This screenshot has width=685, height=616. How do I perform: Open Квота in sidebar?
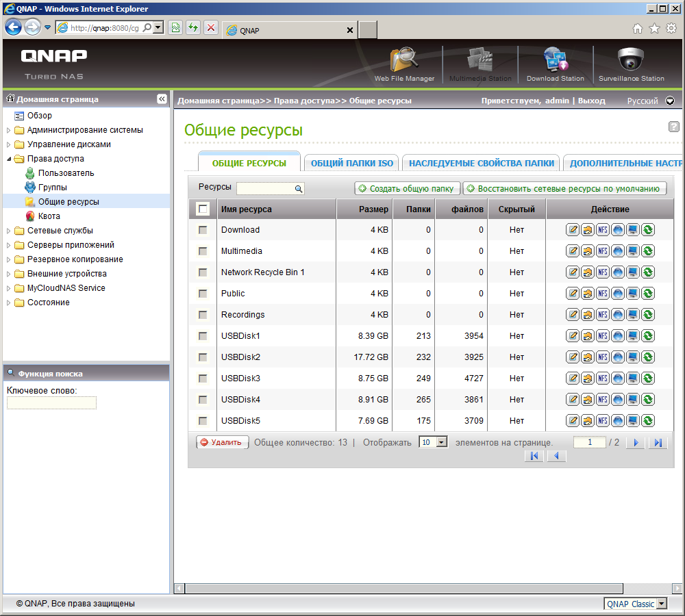pos(49,216)
